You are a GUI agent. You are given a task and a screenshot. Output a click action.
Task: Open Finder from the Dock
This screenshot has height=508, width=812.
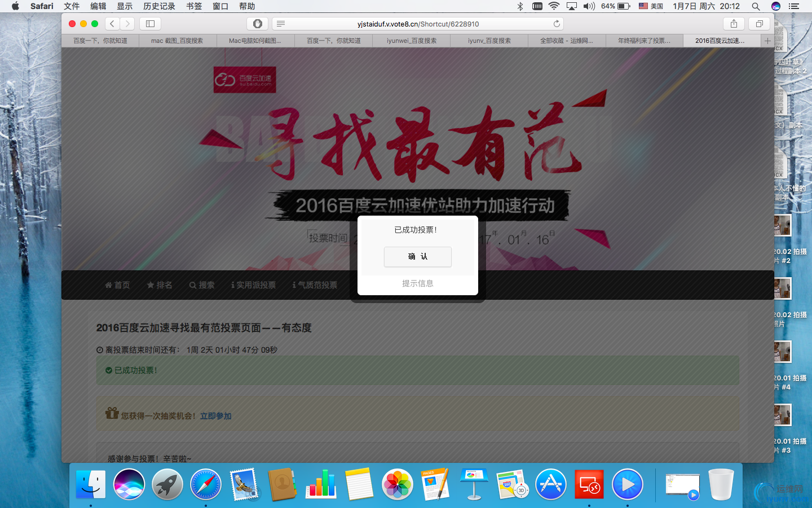tap(90, 484)
